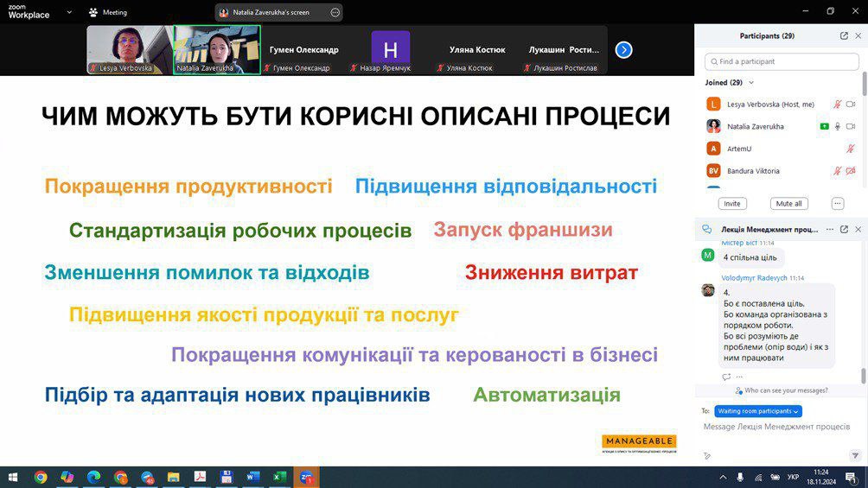Screen dimensions: 868x488
Task: Collapse the Joined (29) participants group
Action: [x=751, y=83]
